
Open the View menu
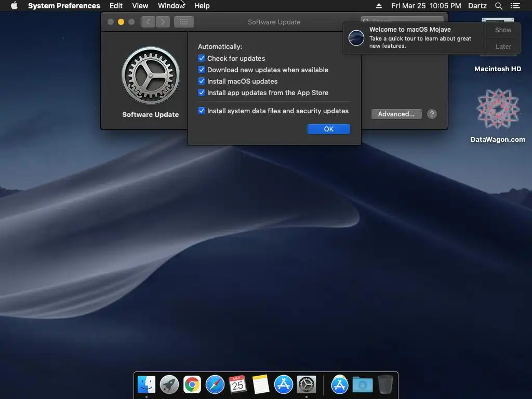140,6
